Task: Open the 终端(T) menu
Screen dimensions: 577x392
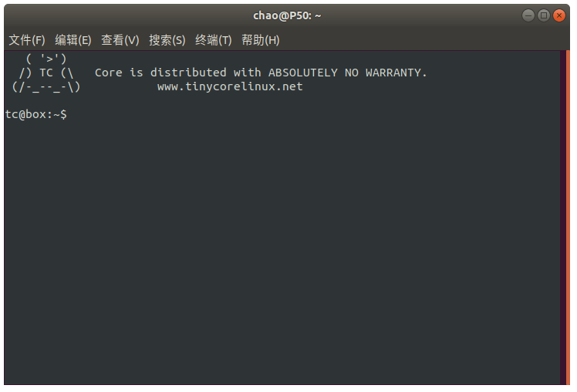Action: click(x=214, y=40)
